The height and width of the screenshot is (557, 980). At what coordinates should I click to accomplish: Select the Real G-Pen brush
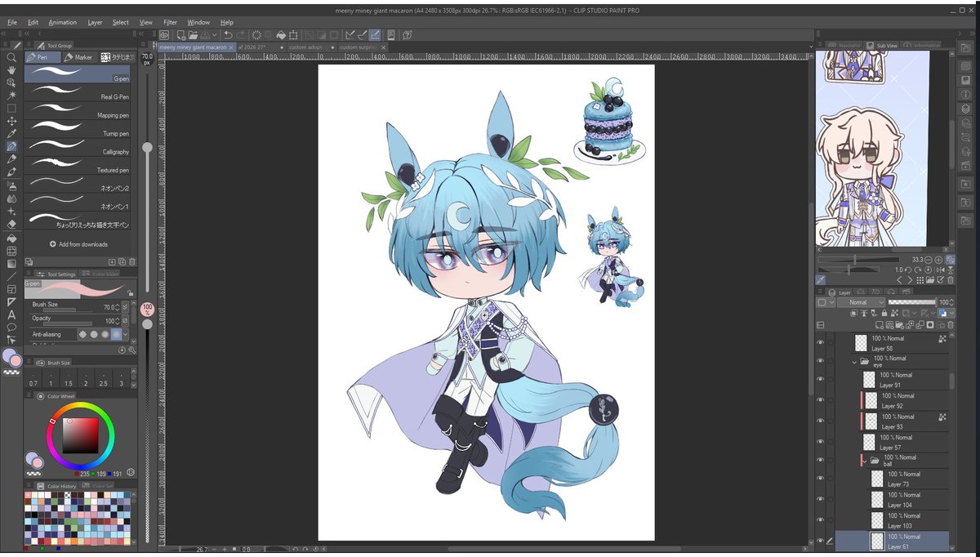tap(77, 91)
